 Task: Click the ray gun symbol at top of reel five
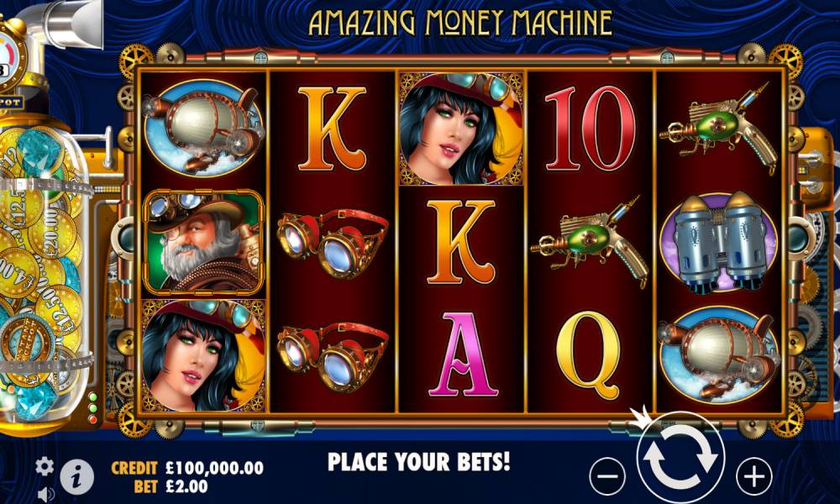tap(718, 128)
